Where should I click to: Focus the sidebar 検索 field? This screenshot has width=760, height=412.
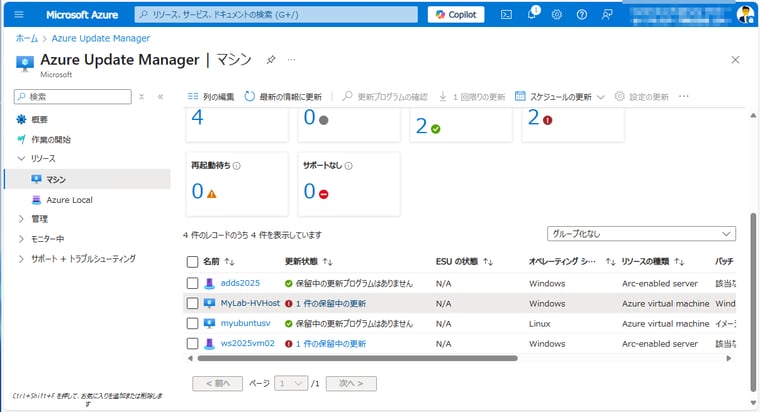(x=73, y=96)
